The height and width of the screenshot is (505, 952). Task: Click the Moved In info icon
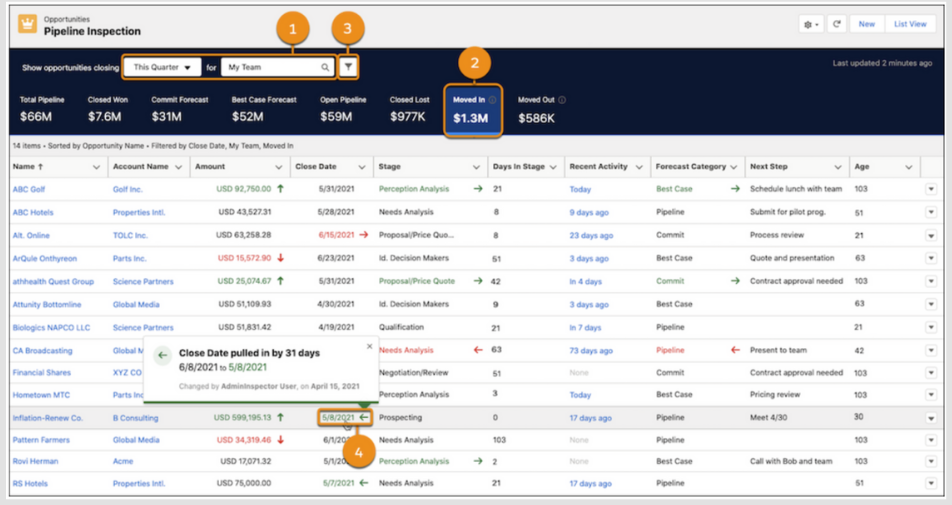click(x=492, y=100)
